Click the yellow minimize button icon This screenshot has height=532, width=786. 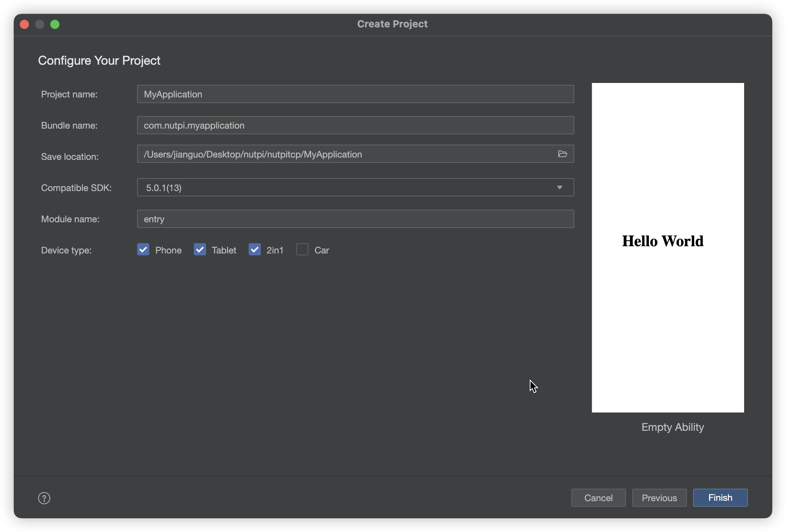(40, 24)
